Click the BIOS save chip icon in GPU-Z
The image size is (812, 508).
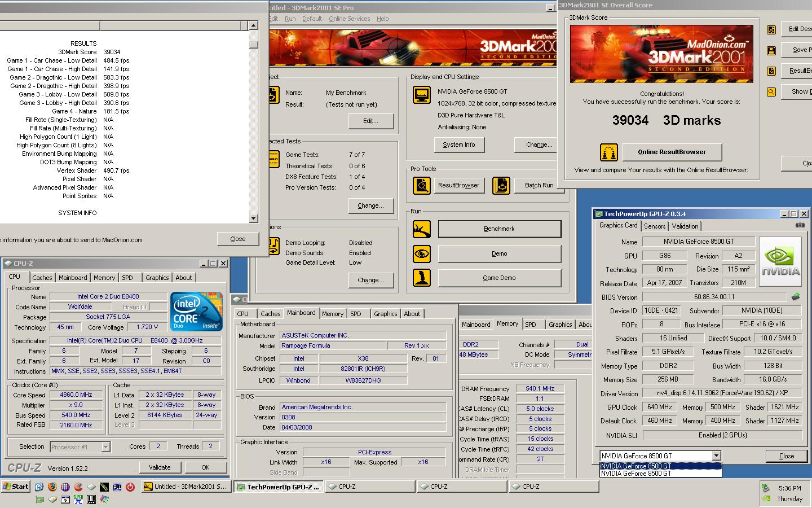point(796,296)
